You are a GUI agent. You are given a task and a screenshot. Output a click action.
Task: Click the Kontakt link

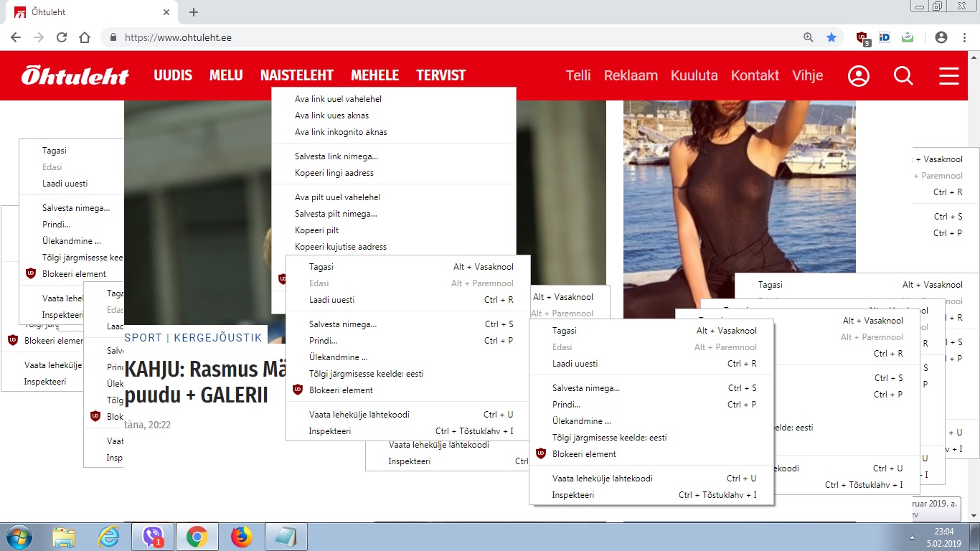click(755, 75)
